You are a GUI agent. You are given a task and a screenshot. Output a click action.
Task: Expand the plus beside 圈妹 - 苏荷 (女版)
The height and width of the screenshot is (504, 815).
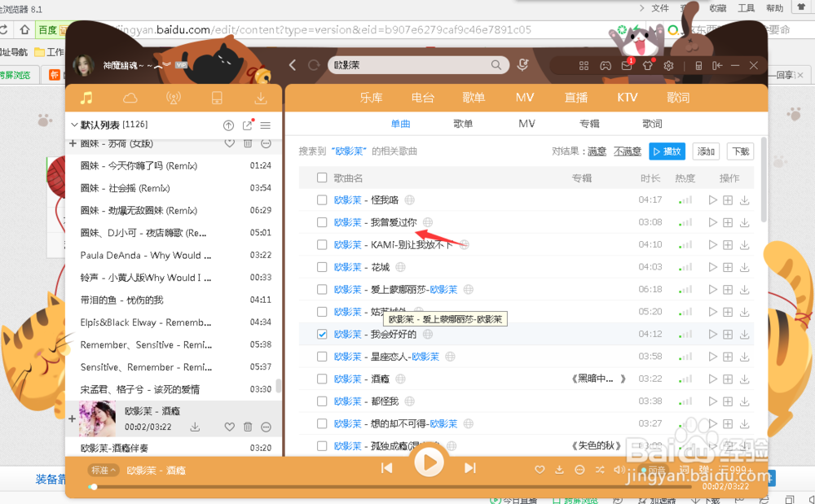73,143
